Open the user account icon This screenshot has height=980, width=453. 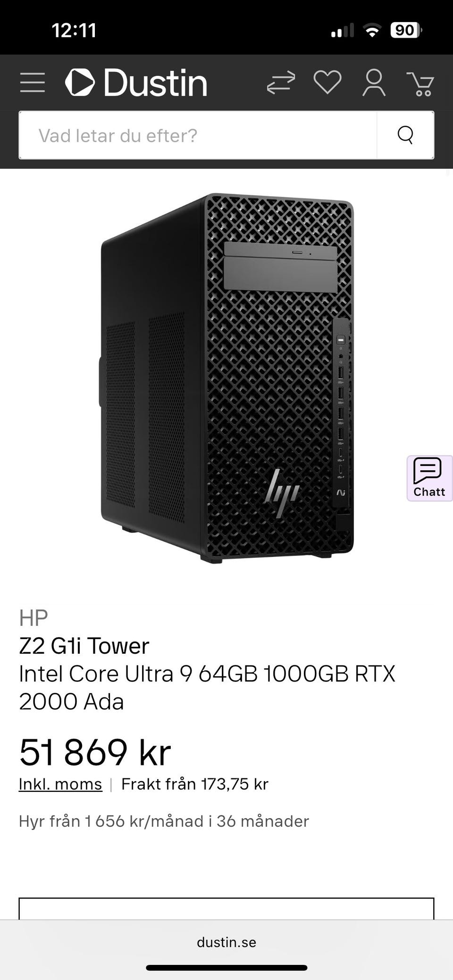[374, 83]
